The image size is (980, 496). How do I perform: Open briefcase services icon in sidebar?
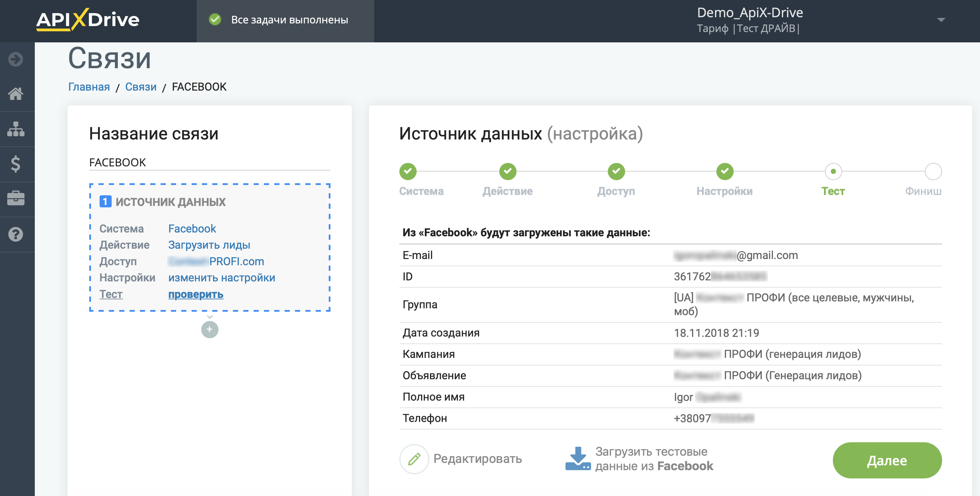click(x=16, y=198)
